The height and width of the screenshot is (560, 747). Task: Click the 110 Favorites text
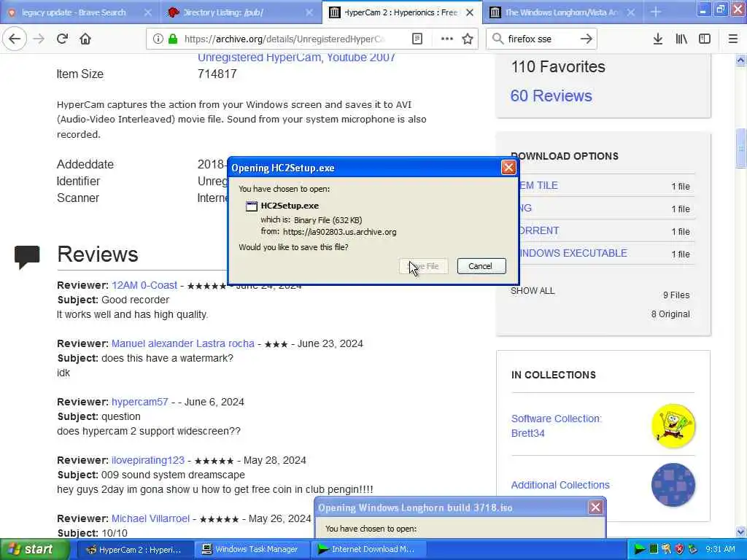[558, 66]
